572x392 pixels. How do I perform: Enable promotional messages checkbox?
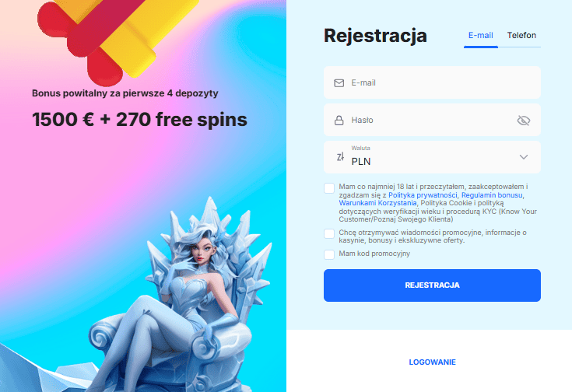tap(329, 234)
